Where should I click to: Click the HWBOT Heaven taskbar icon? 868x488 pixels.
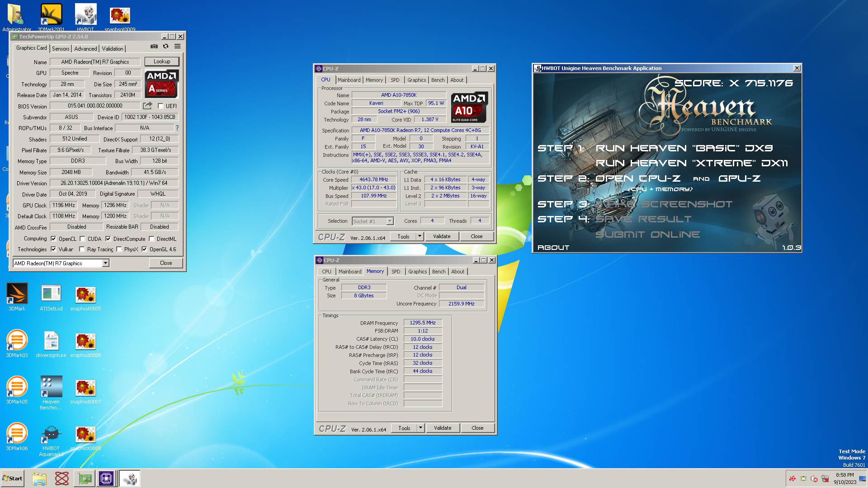coord(130,479)
